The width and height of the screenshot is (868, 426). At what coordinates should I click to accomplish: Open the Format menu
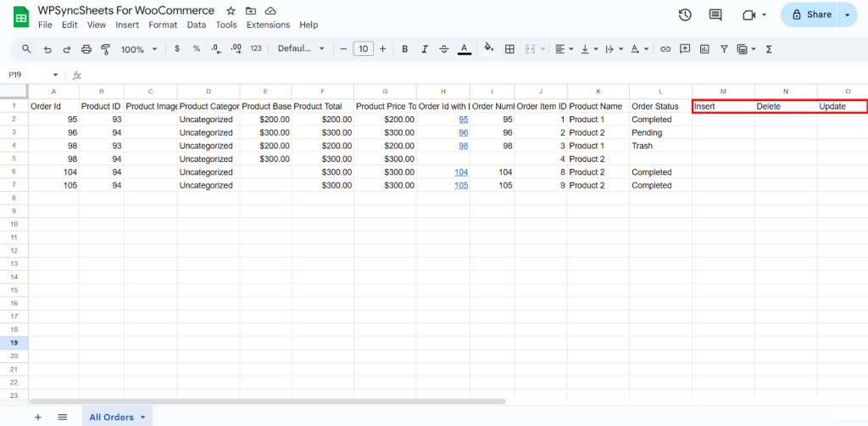pos(163,25)
